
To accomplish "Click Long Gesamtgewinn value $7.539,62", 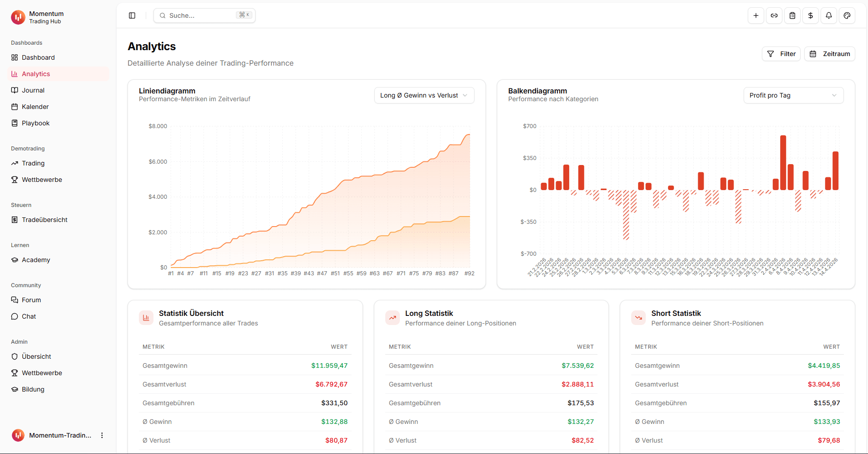I will click(x=577, y=366).
